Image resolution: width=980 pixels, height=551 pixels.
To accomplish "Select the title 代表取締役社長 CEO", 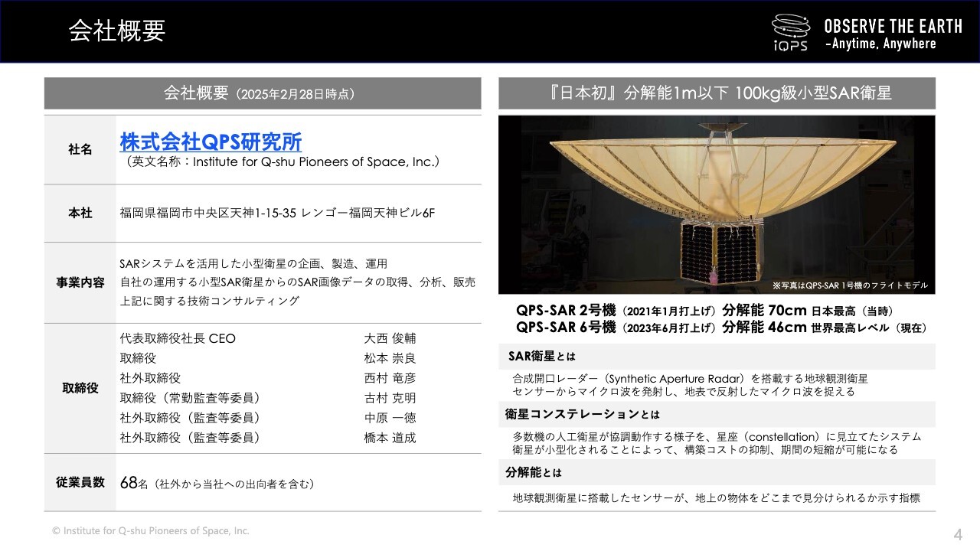I will [x=178, y=338].
